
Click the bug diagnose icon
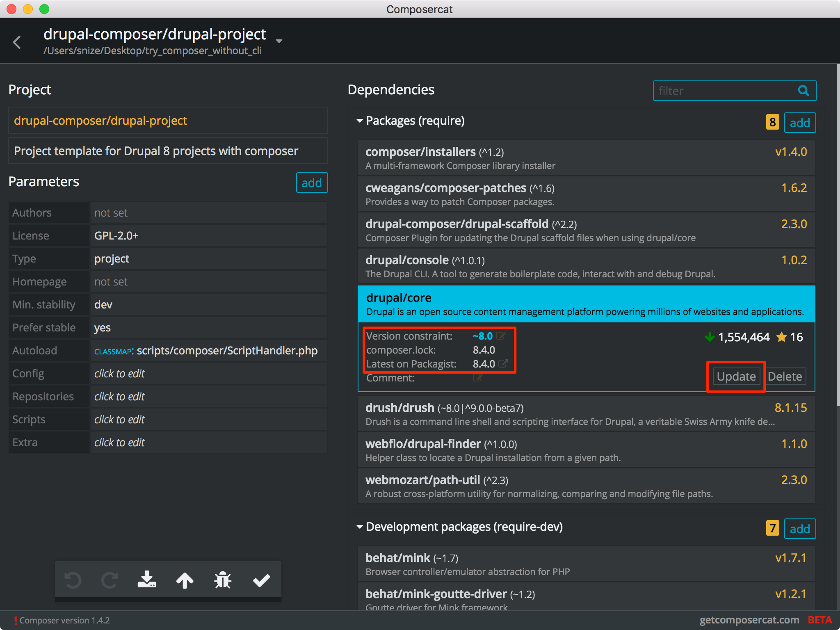tap(223, 580)
